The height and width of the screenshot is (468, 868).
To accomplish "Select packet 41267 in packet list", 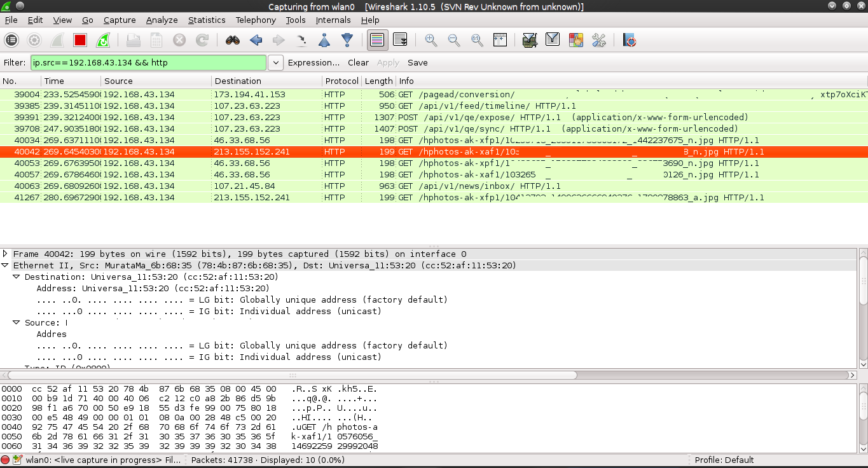I will point(434,197).
